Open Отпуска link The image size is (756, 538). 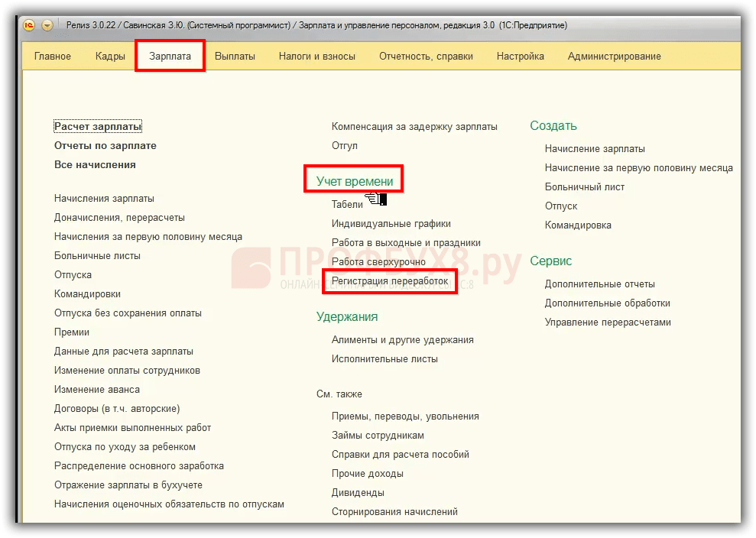tap(73, 275)
